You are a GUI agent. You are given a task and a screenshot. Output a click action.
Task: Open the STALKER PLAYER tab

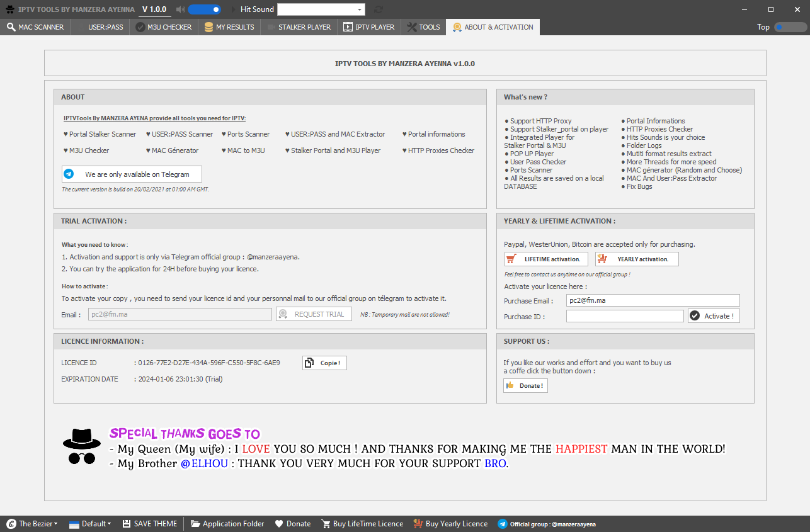click(x=299, y=27)
